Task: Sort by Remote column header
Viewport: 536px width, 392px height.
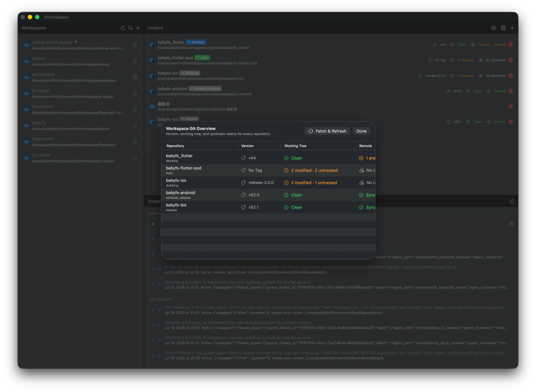Action: click(365, 146)
